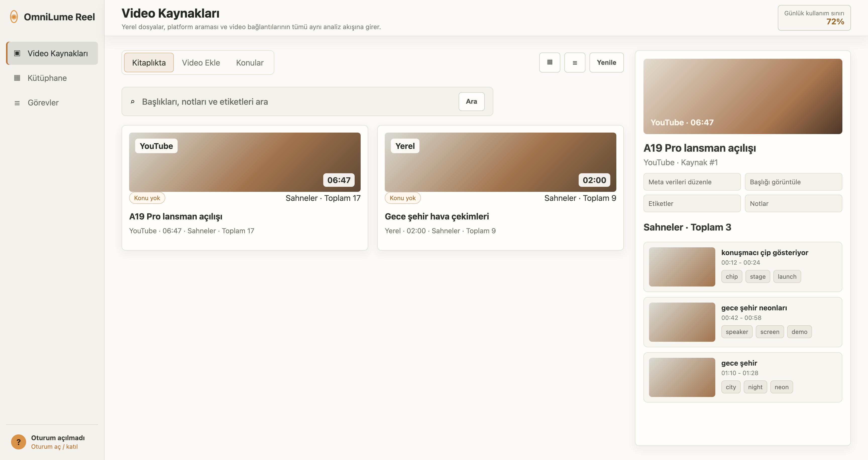Viewport: 868px width, 460px height.
Task: Click the timestamp 00:42 - 00:58
Action: [x=741, y=318]
